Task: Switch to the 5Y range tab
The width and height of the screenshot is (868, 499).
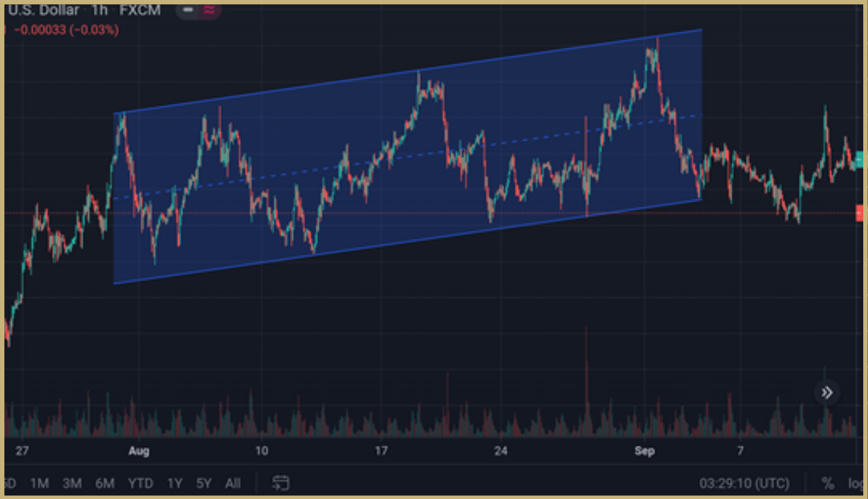Action: coord(204,483)
